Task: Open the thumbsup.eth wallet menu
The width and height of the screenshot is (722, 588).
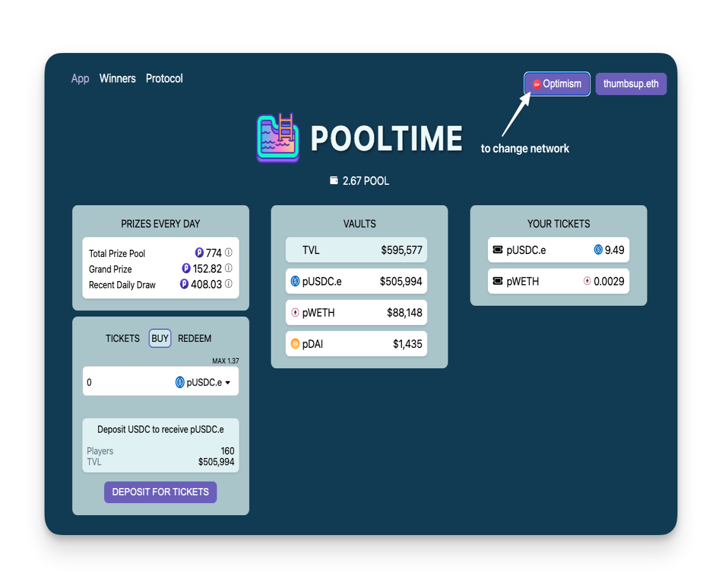Action: tap(631, 84)
